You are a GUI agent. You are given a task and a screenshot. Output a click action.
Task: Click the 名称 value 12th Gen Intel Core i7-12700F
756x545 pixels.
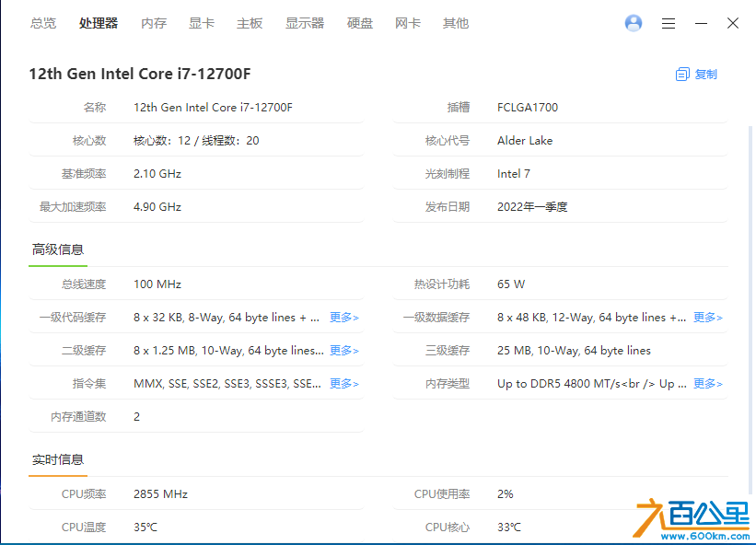[213, 108]
